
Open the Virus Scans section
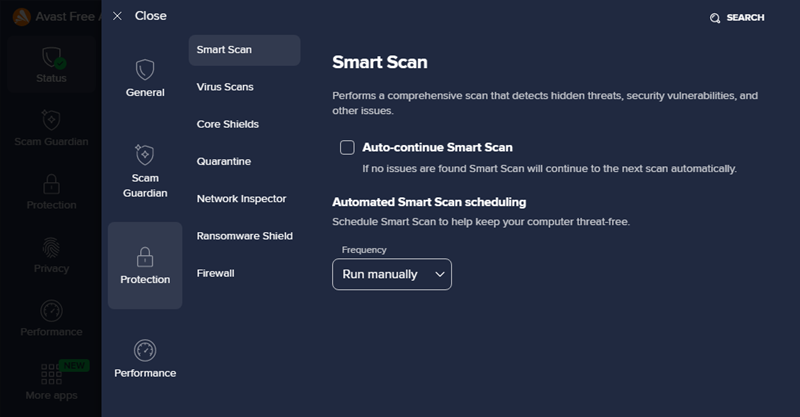(x=225, y=87)
